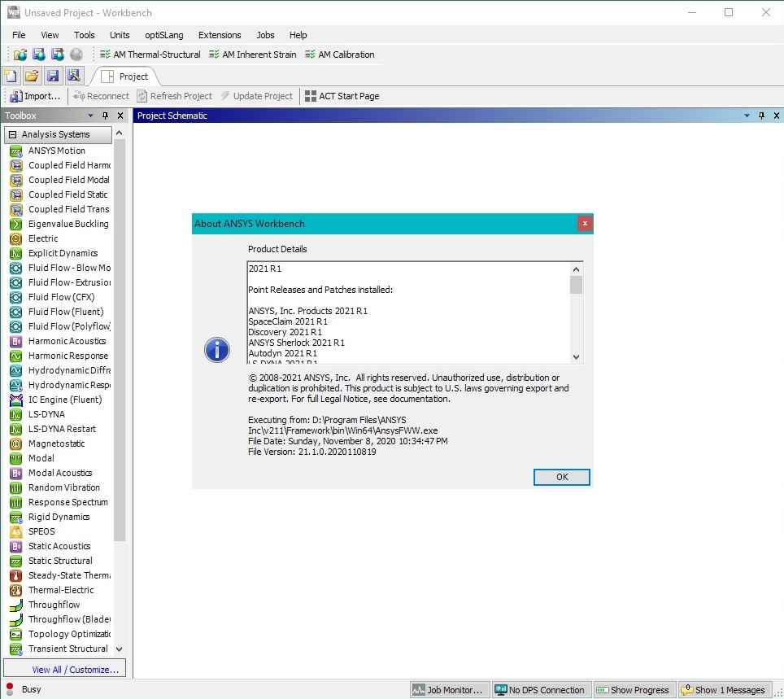Pin the Toolbox panel

click(106, 116)
